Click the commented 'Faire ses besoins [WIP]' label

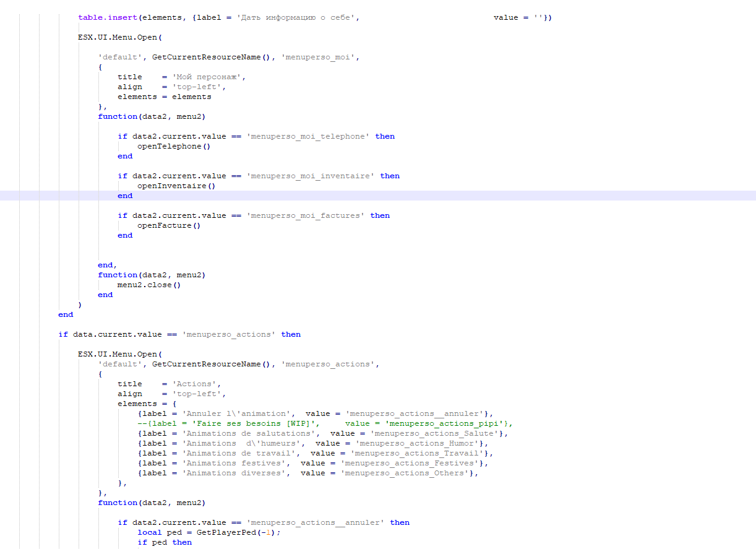point(254,423)
